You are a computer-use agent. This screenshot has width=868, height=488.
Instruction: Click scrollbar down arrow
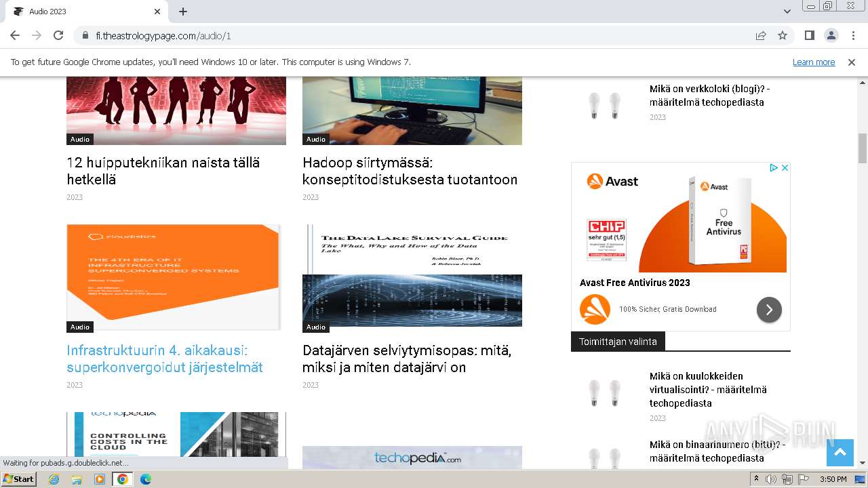[863, 464]
